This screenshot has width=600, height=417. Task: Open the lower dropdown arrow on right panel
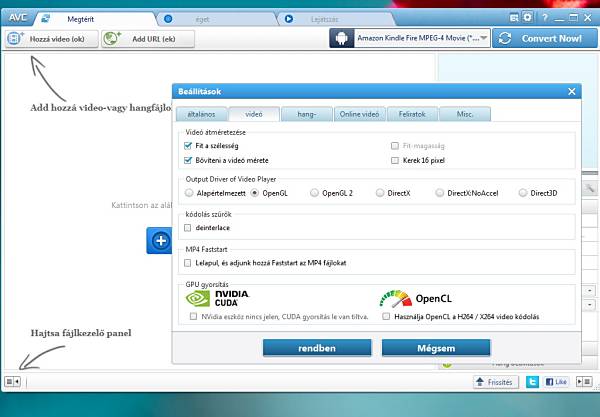point(589,305)
